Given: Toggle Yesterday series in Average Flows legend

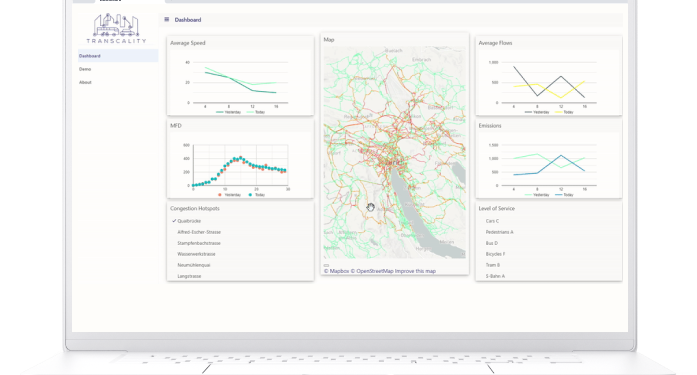Looking at the screenshot, I should tap(537, 112).
